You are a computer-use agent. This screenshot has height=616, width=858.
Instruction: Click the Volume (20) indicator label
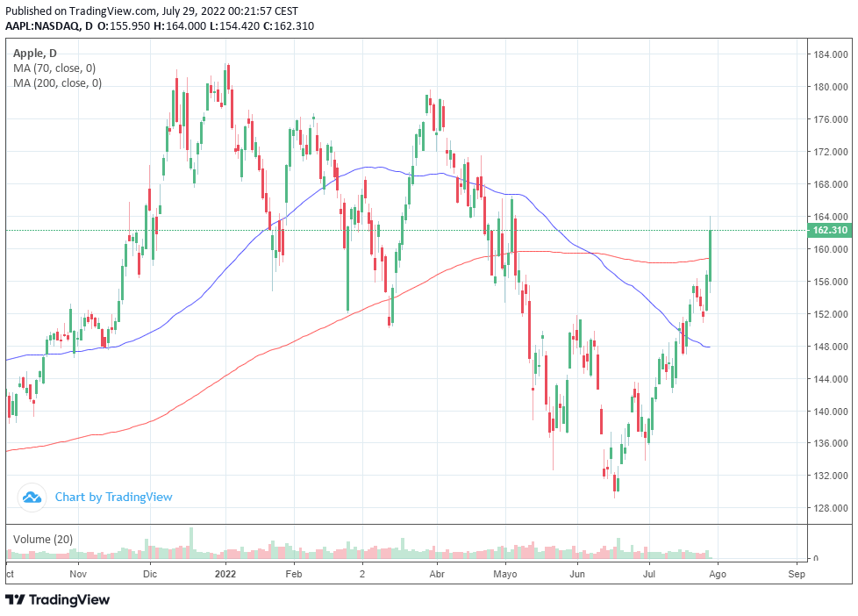(43, 540)
